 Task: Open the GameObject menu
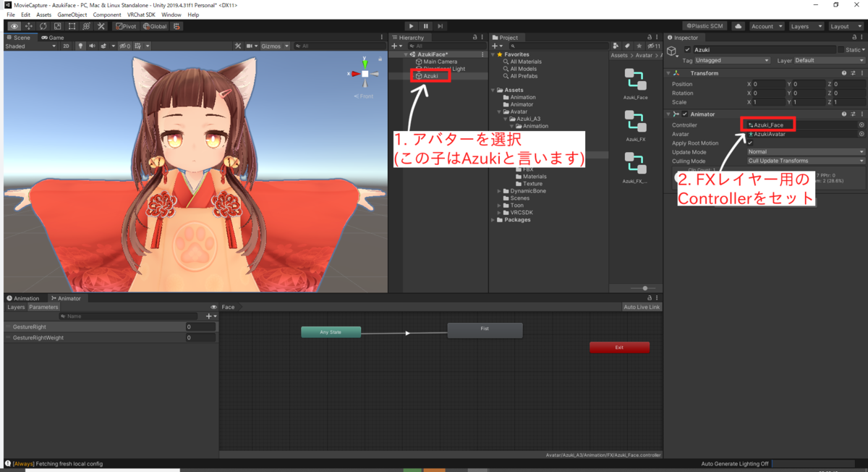click(72, 14)
